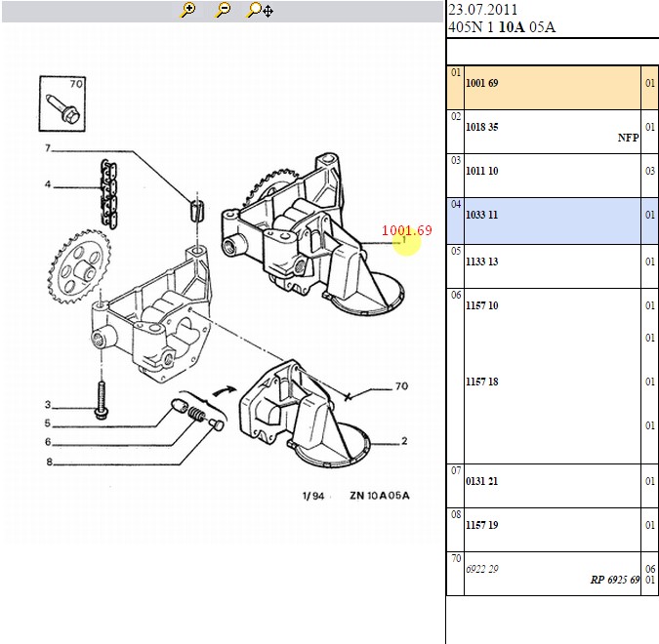Click the red 1001.69 label
Screen dimensions: 659x644
click(406, 230)
